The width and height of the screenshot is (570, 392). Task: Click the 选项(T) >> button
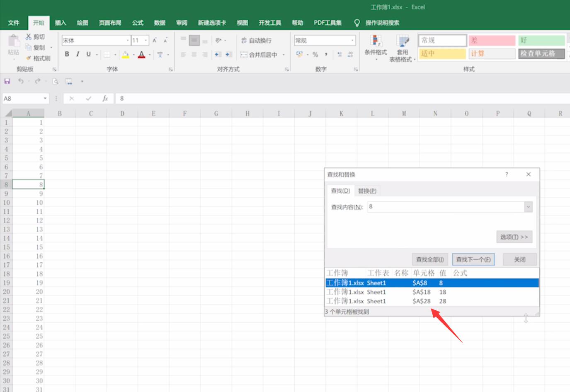(x=514, y=237)
